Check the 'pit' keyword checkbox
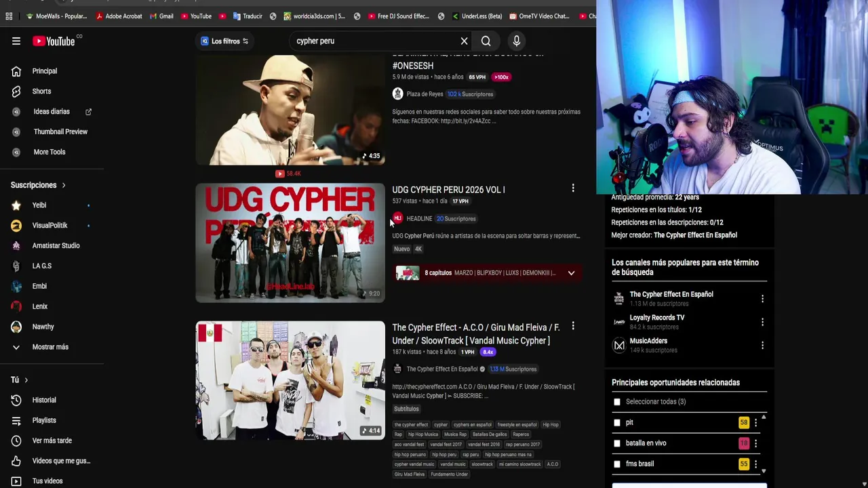Screen dimensions: 868x488 [617, 423]
